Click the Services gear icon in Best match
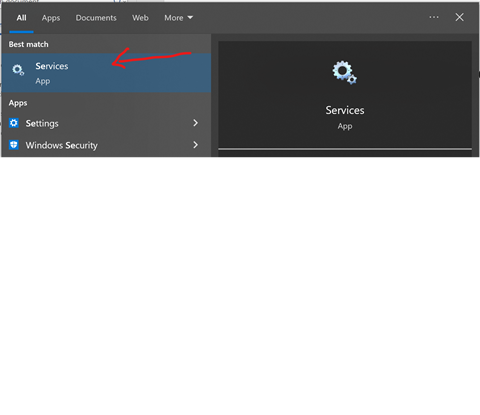 [18, 70]
